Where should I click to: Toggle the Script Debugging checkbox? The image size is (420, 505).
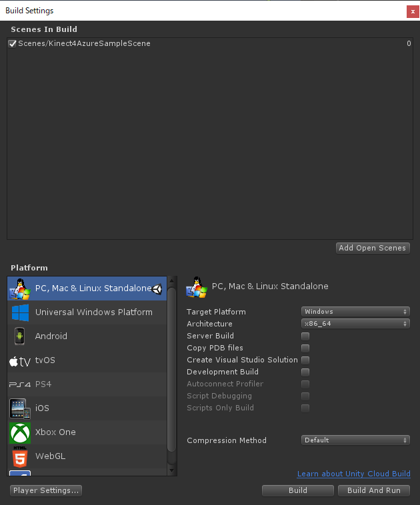click(305, 396)
